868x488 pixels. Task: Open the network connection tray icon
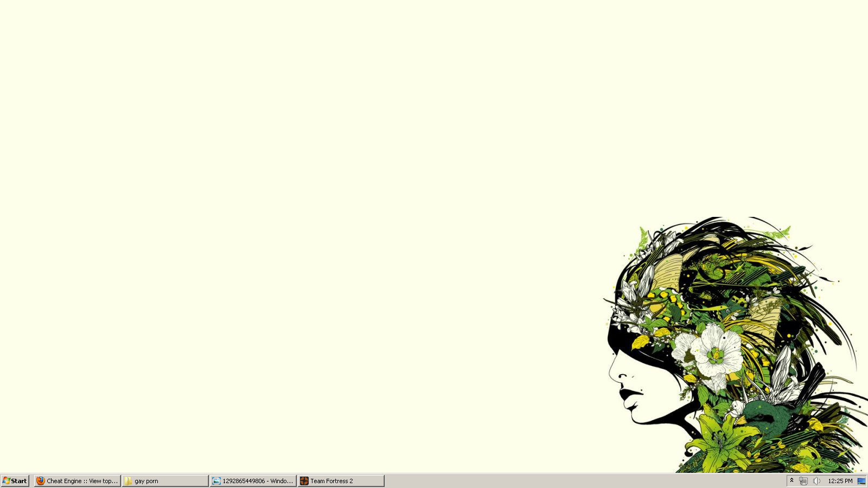pos(803,481)
